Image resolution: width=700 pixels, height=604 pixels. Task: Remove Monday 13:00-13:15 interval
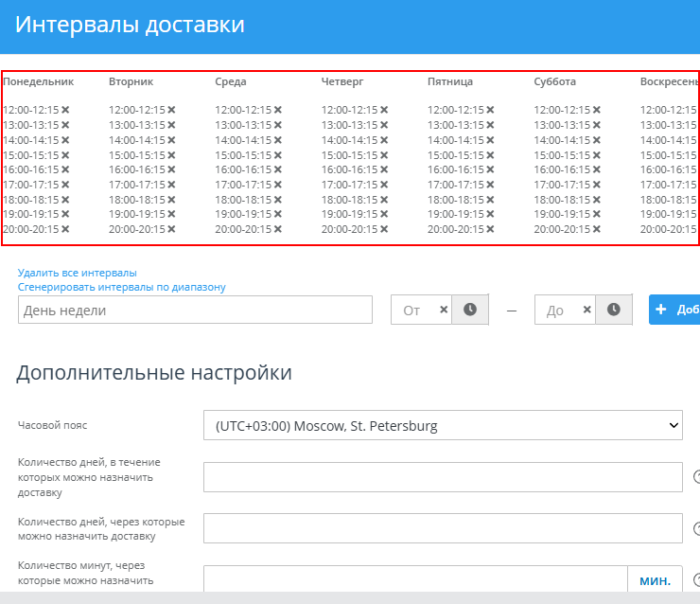65,125
